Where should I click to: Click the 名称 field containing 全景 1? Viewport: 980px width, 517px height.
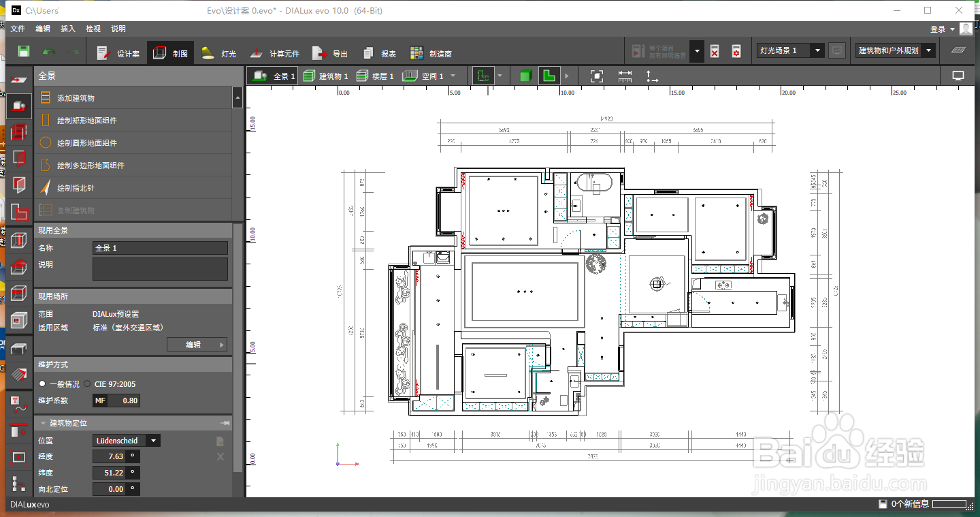point(160,248)
